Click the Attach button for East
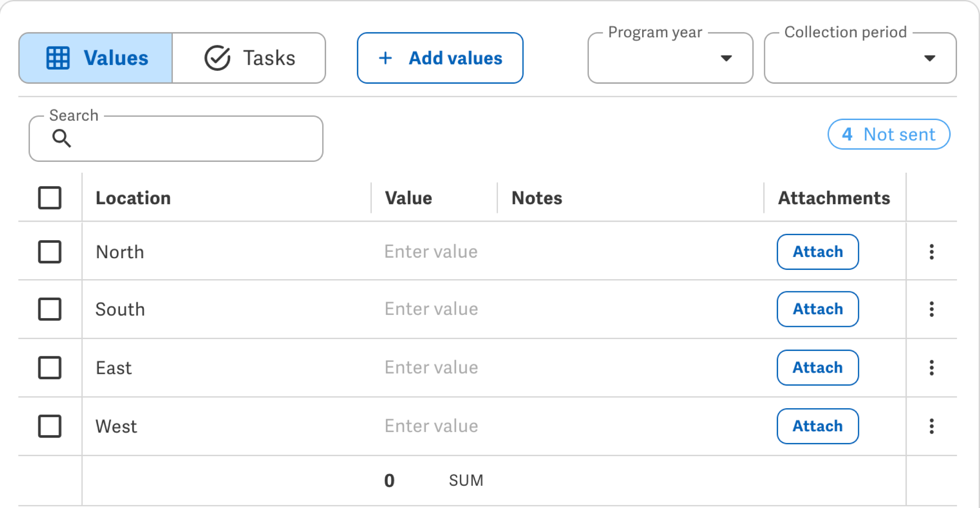 point(817,368)
